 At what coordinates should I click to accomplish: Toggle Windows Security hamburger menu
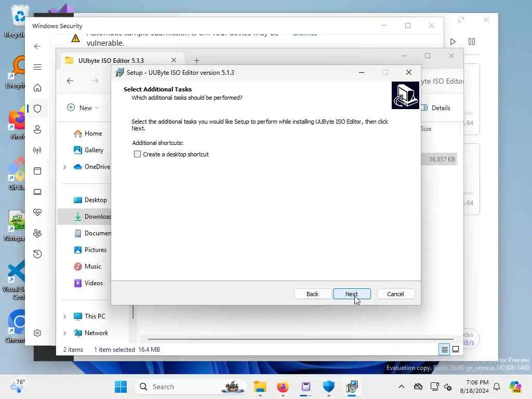point(37,67)
